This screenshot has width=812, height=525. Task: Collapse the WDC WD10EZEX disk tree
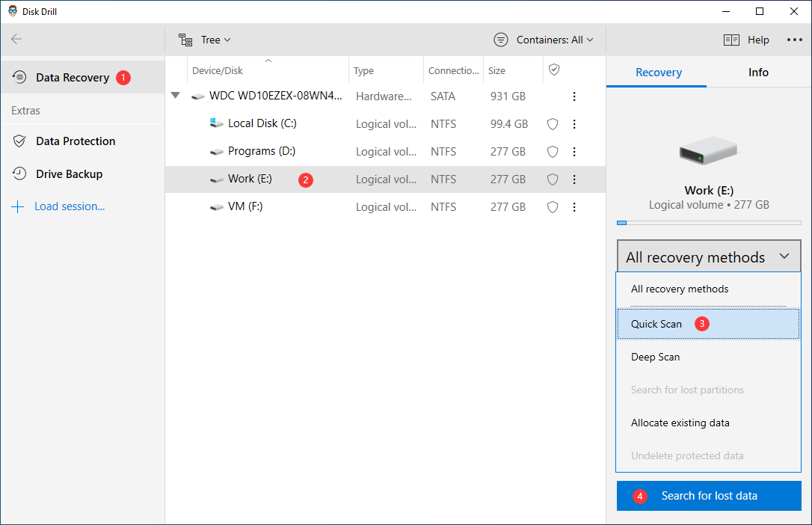[176, 95]
